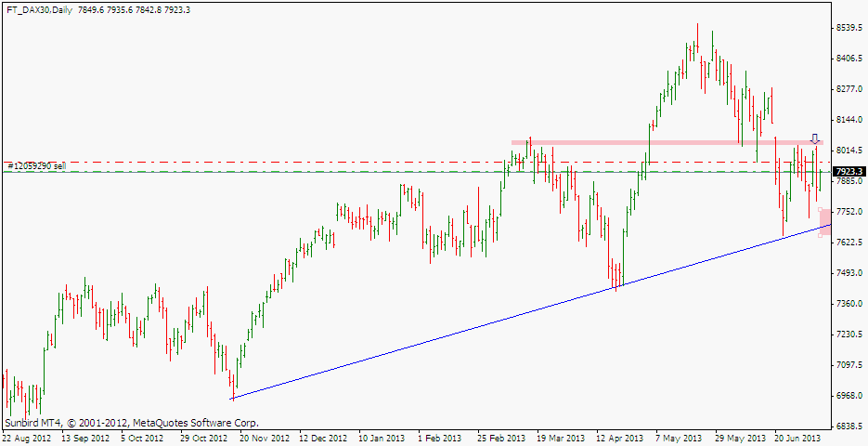Screen dimensions: 868x446
Task: Click the FT_DAX30,Daily chart title
Action: [39, 9]
